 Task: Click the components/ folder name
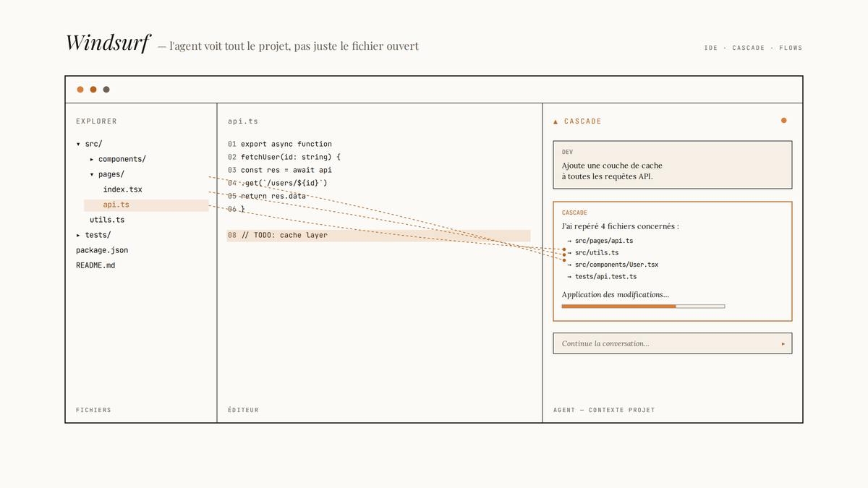tap(122, 159)
